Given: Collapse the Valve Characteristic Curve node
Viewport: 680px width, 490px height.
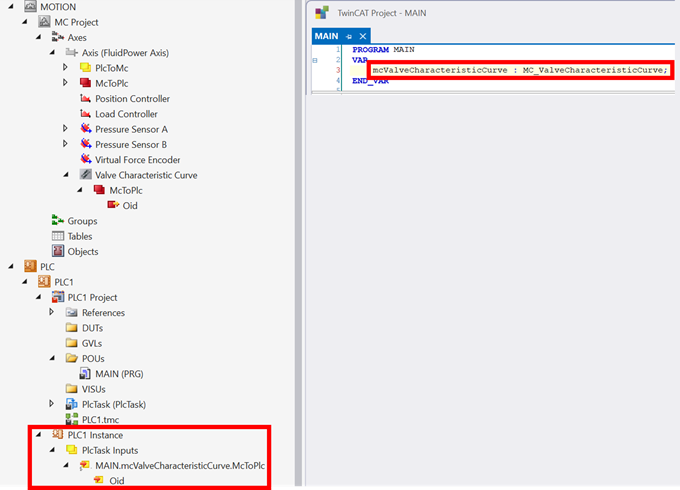Looking at the screenshot, I should point(66,175).
